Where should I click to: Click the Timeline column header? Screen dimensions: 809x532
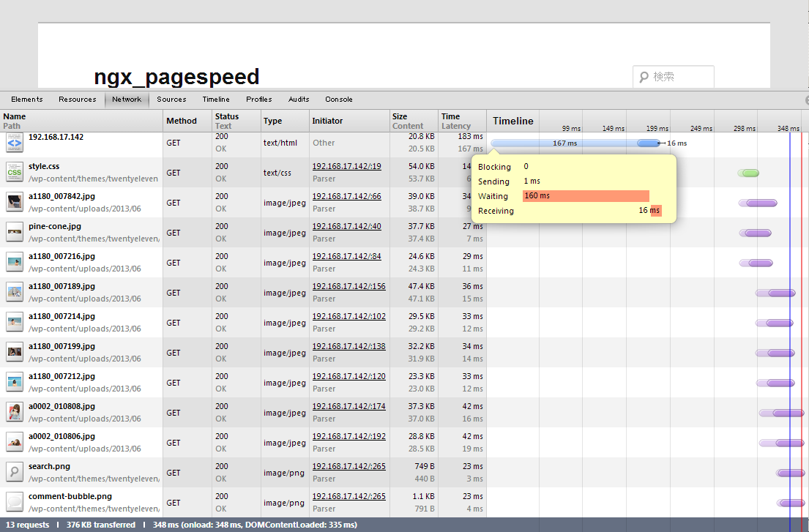[512, 121]
